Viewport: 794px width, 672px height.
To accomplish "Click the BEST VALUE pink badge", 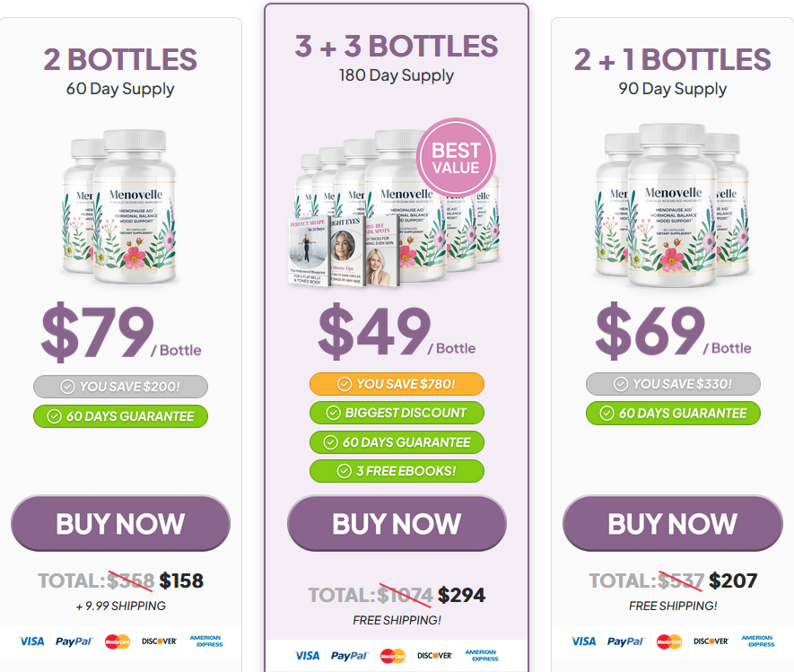I will pyautogui.click(x=456, y=158).
